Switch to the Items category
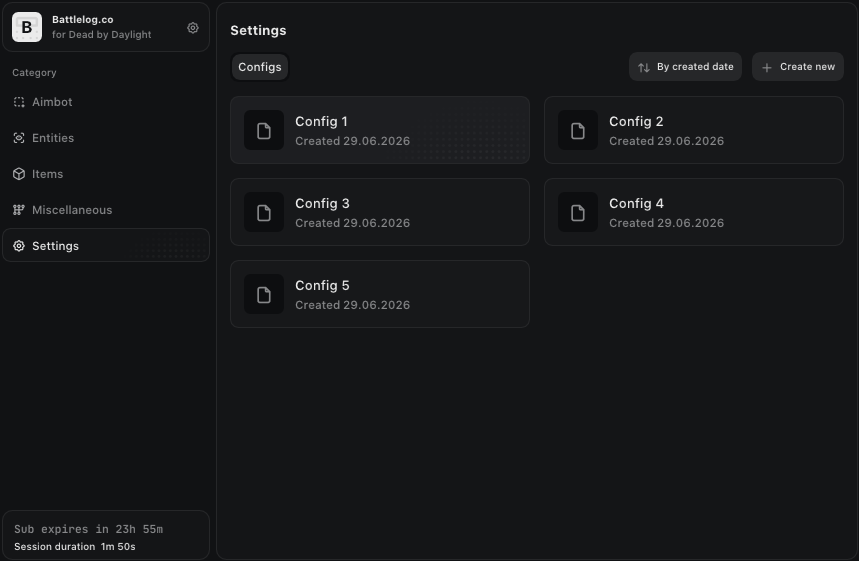 pyautogui.click(x=106, y=174)
